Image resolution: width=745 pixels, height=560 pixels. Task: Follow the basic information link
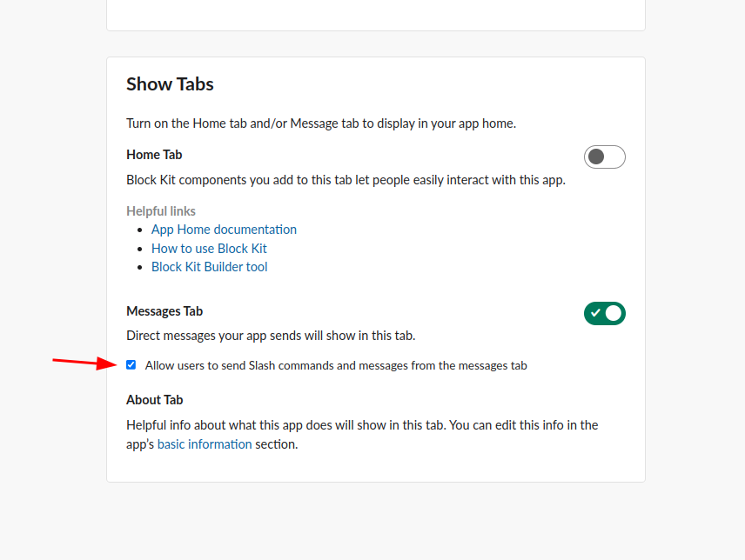coord(205,444)
